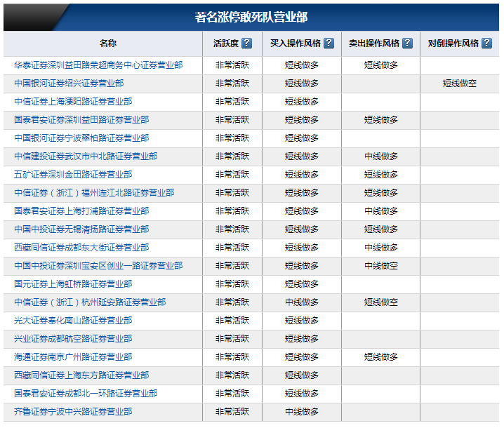Open 中国银河证券绍兴证券营业部 link

click(69, 83)
